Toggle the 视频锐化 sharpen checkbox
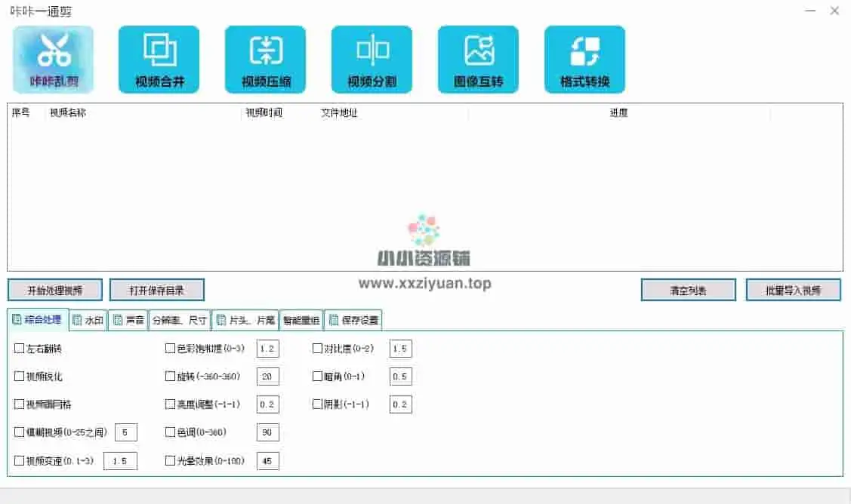 click(20, 376)
